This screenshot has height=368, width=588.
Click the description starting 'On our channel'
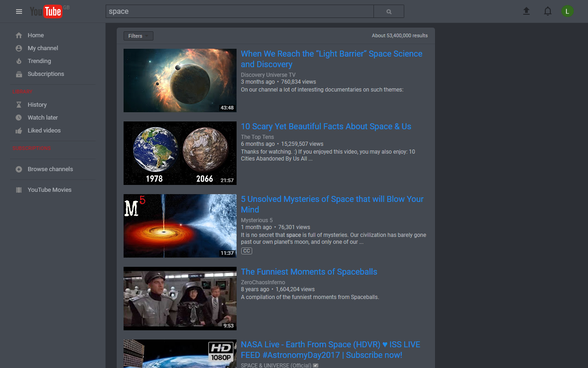point(322,90)
